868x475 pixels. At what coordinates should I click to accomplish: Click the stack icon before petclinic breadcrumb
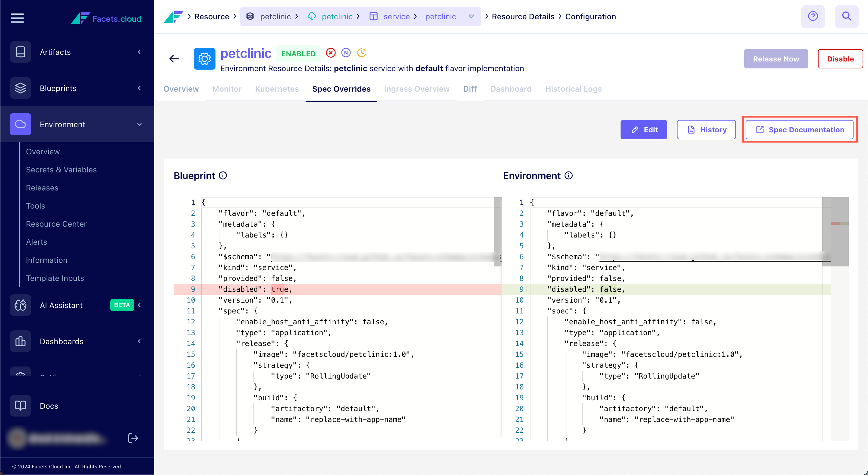pyautogui.click(x=250, y=17)
